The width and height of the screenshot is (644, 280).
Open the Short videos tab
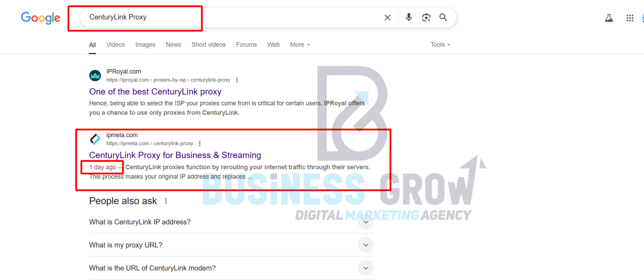coord(208,45)
